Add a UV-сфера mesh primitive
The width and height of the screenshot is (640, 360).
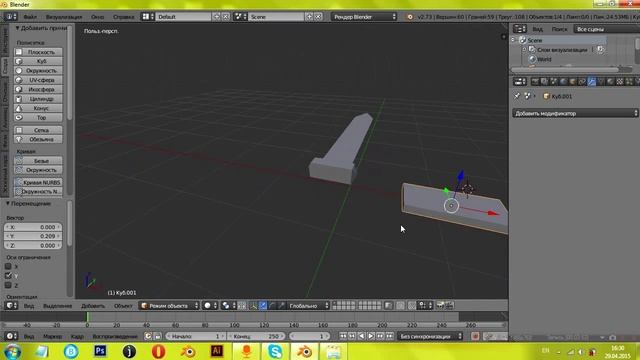coord(38,80)
